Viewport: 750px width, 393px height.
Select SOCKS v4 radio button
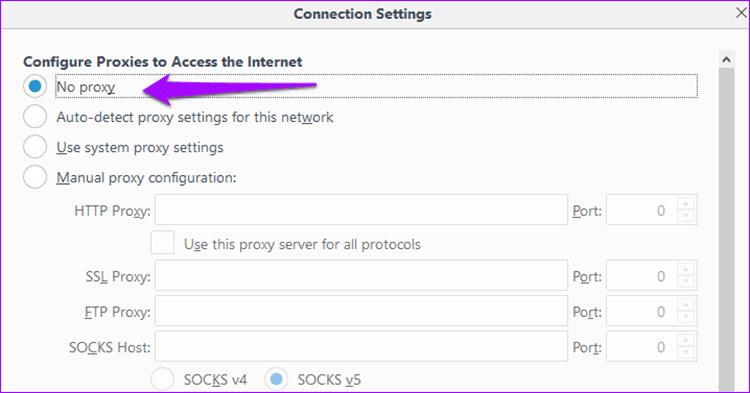coord(163,379)
